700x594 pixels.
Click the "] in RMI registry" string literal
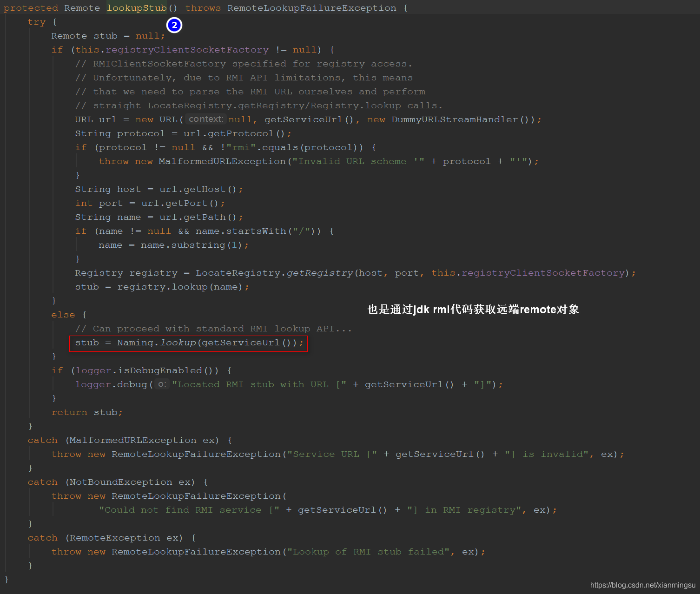pyautogui.click(x=465, y=510)
